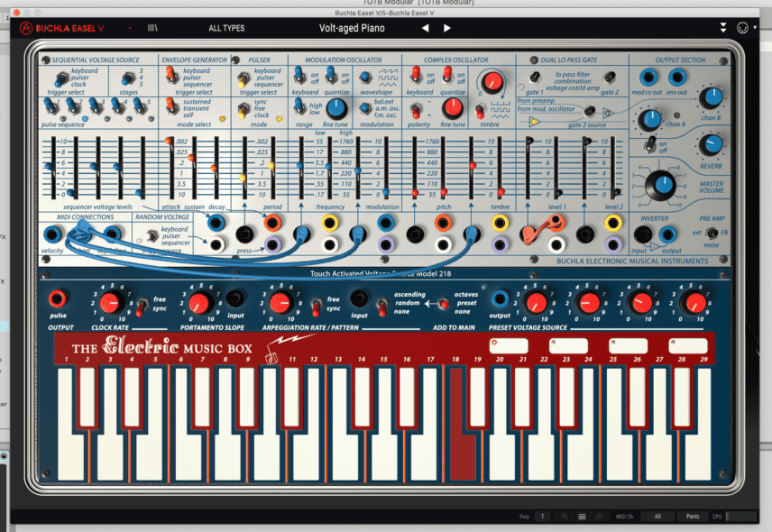Screen dimensions: 772x532
Task: Click the mod cv out jack
Action: [x=648, y=78]
